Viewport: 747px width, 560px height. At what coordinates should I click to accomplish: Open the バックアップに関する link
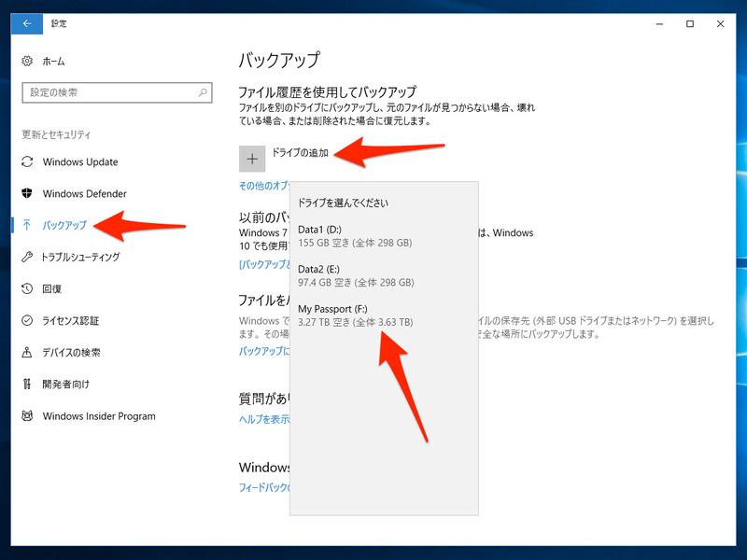coord(264,351)
